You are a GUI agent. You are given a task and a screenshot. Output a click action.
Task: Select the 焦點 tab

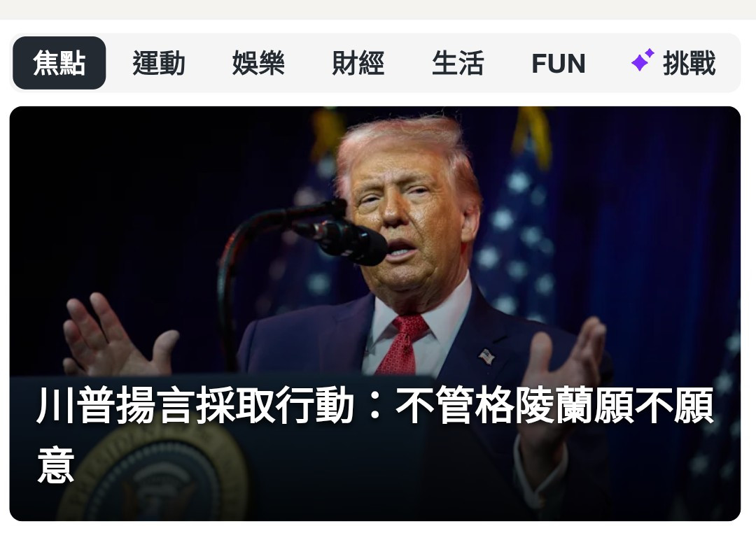pyautogui.click(x=59, y=63)
